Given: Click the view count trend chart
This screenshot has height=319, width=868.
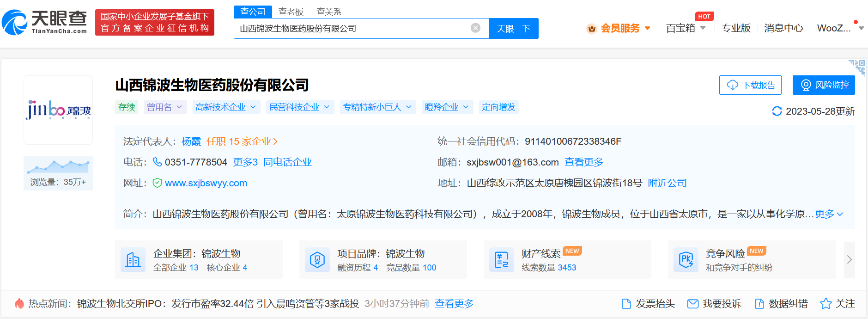Looking at the screenshot, I should pos(58,166).
